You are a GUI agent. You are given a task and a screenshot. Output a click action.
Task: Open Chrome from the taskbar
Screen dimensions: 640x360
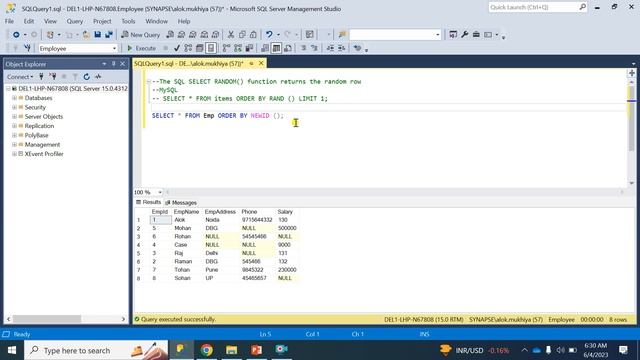(x=207, y=350)
